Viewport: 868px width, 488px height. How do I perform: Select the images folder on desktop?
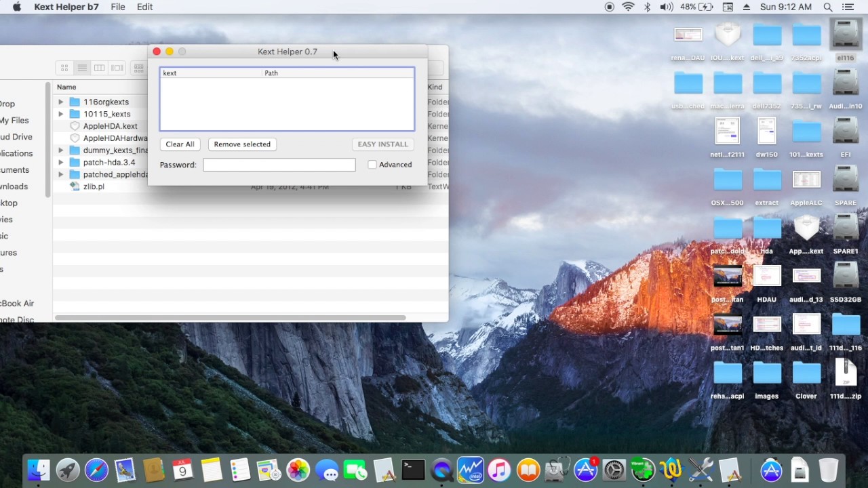[767, 378]
